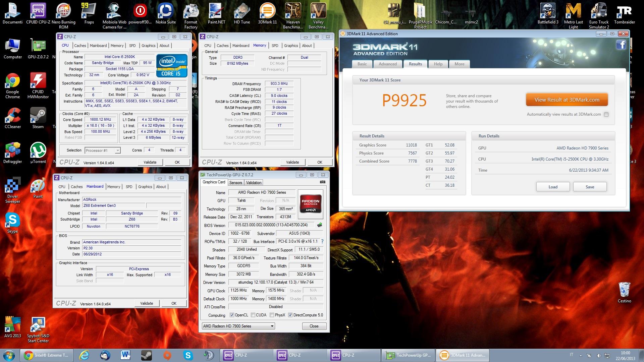Toggle the CUDA checkbox in GPU-Z
Viewport: 644px width, 362px height.
(x=253, y=315)
